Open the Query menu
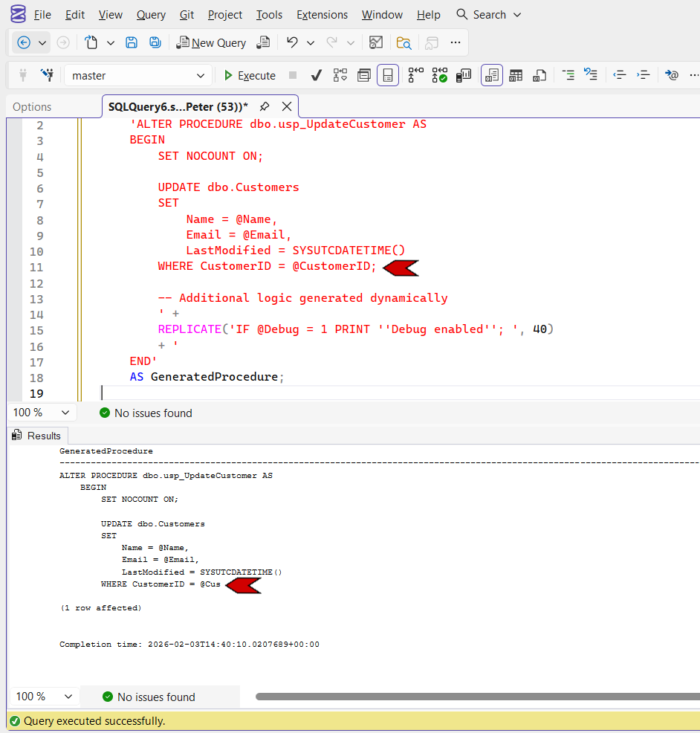 pyautogui.click(x=151, y=15)
